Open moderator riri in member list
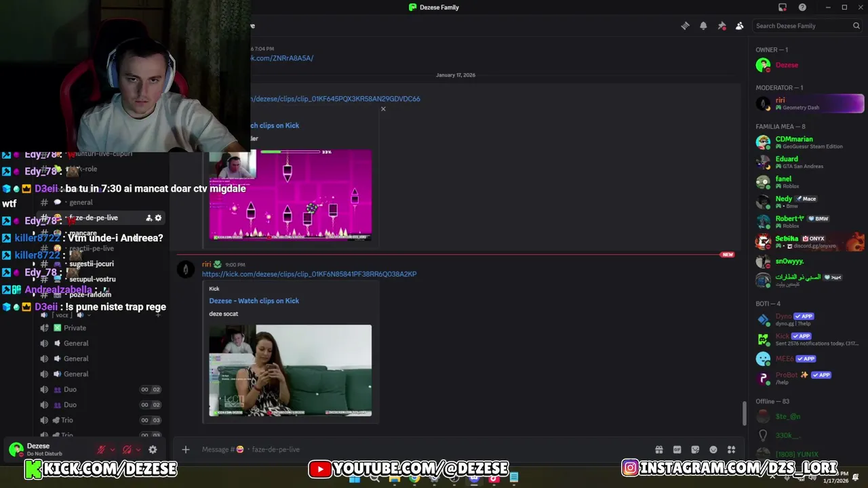This screenshot has width=868, height=488. [x=808, y=104]
